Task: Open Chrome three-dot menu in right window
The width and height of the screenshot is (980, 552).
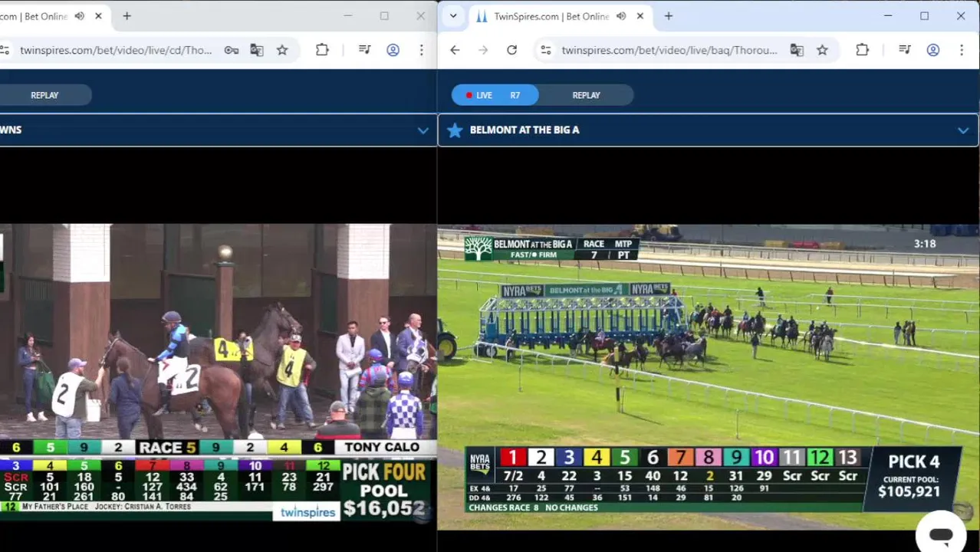Action: coord(961,50)
